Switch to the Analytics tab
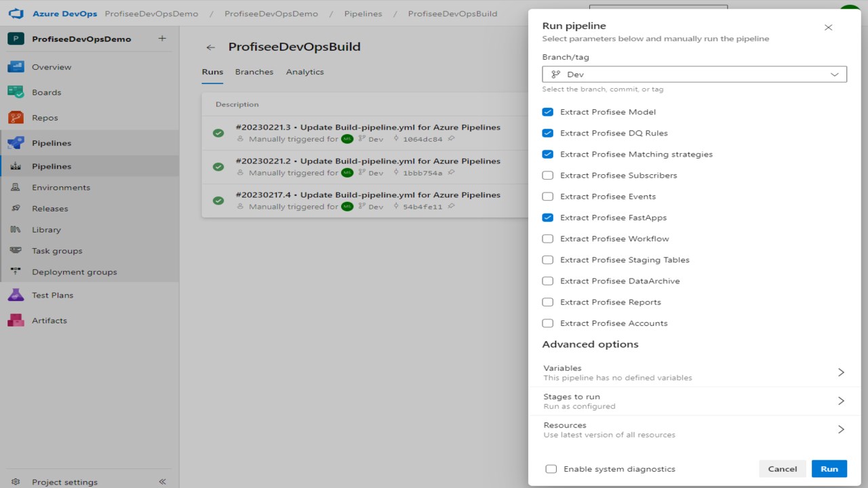 (x=304, y=72)
